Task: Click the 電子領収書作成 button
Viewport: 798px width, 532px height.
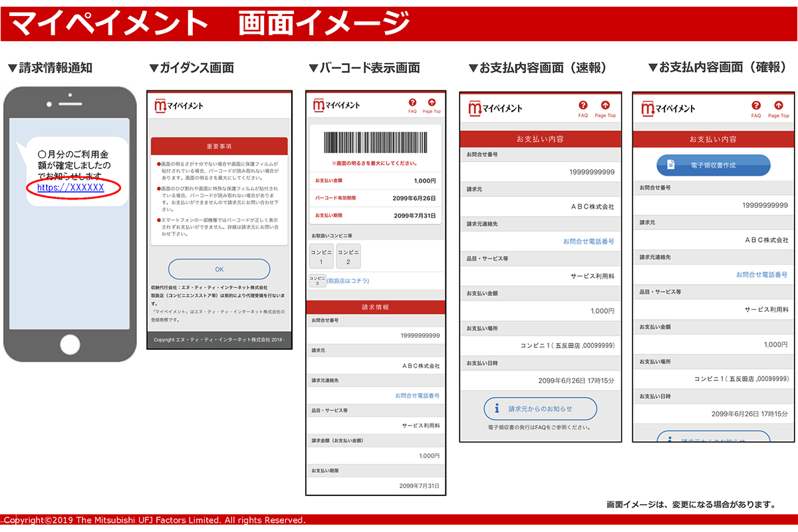Action: coord(713,165)
